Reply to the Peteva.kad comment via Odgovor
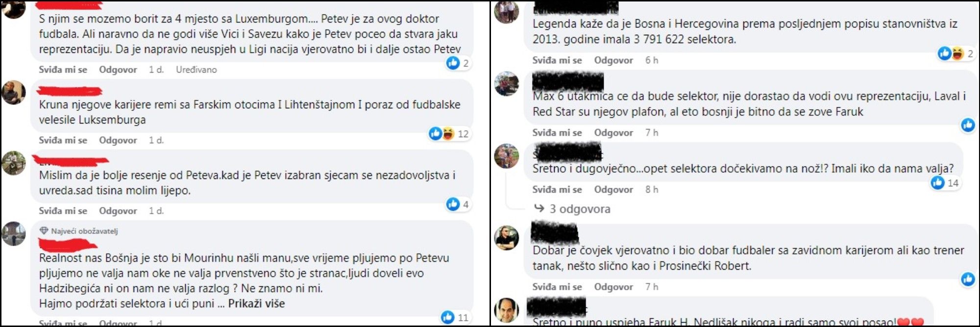980x327 pixels. tap(118, 211)
